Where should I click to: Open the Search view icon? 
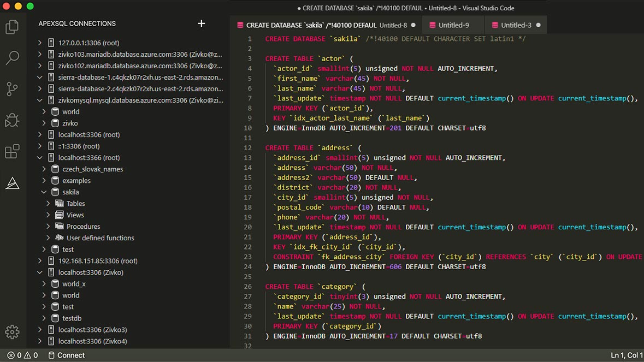pos(12,58)
